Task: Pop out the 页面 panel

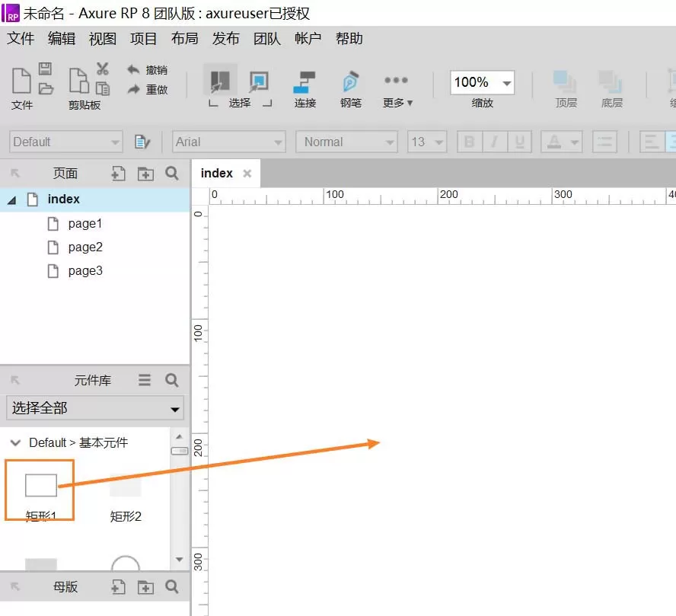Action: coord(15,174)
